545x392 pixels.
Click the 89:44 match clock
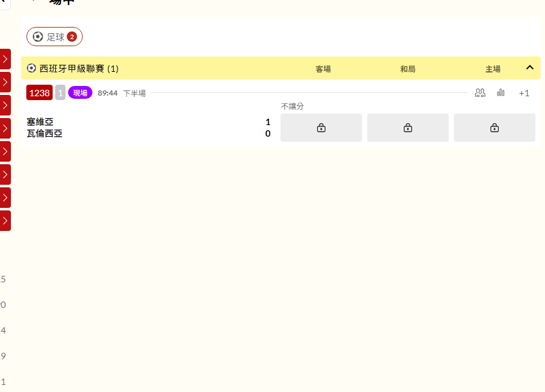coord(108,93)
